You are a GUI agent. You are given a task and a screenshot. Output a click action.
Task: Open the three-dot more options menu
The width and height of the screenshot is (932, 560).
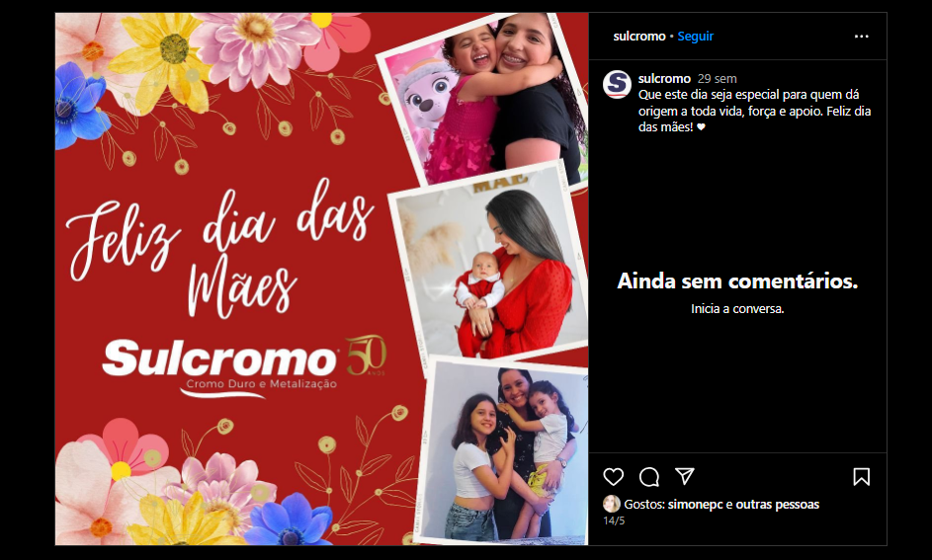click(x=861, y=37)
